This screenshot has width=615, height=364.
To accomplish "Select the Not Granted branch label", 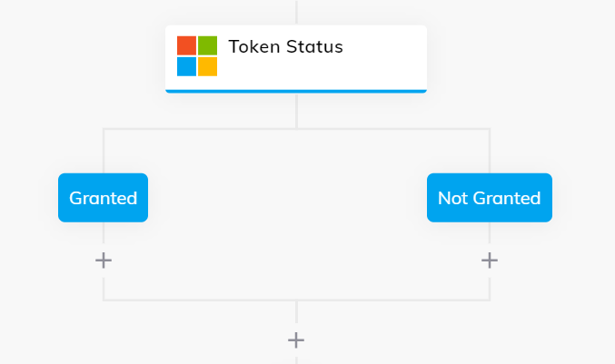I will tap(490, 198).
